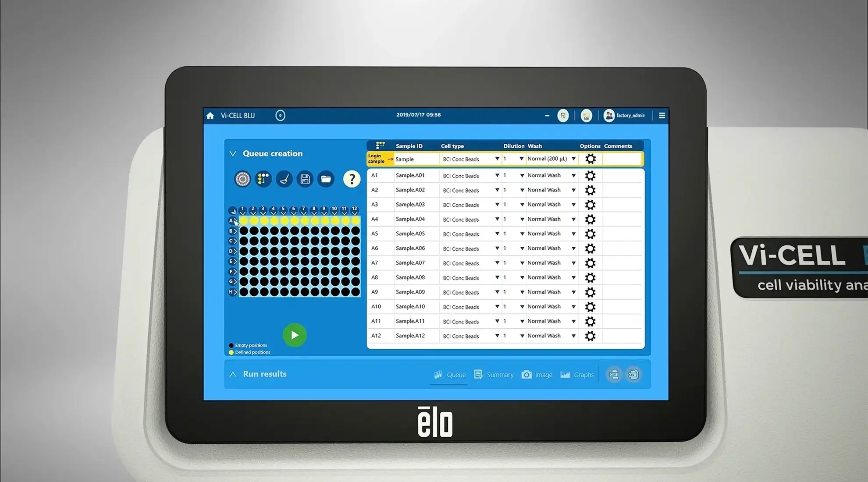
Task: Expand the cell type dropdown for A7
Action: (497, 263)
